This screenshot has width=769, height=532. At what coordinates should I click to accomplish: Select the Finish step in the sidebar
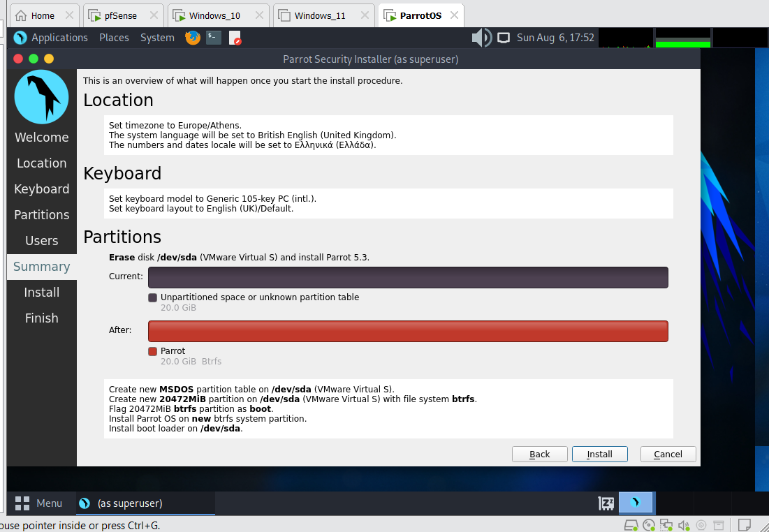[x=42, y=318]
